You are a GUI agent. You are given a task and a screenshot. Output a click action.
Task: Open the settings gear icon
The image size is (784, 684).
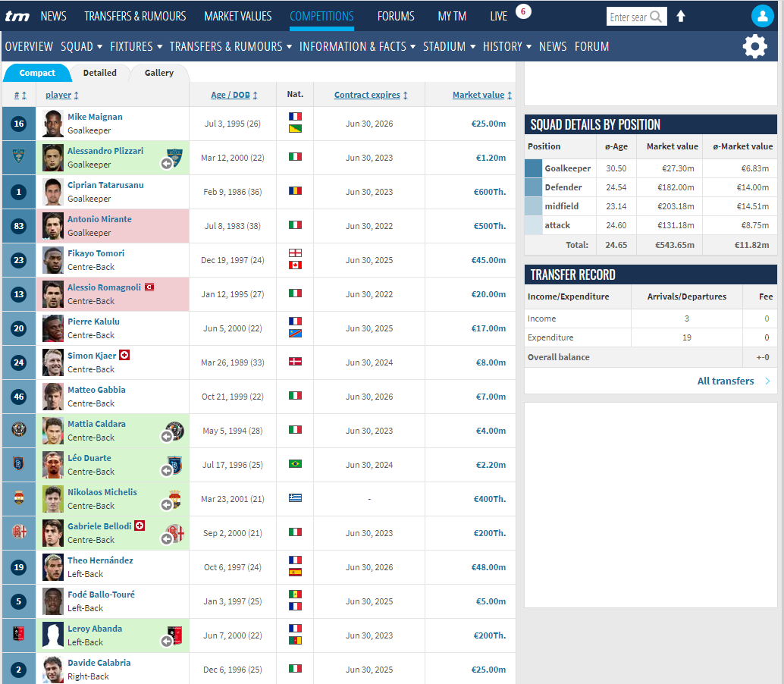pyautogui.click(x=754, y=46)
